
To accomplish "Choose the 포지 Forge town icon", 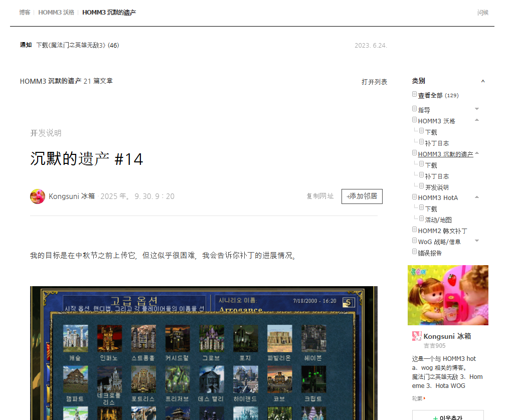I will tap(245, 338).
